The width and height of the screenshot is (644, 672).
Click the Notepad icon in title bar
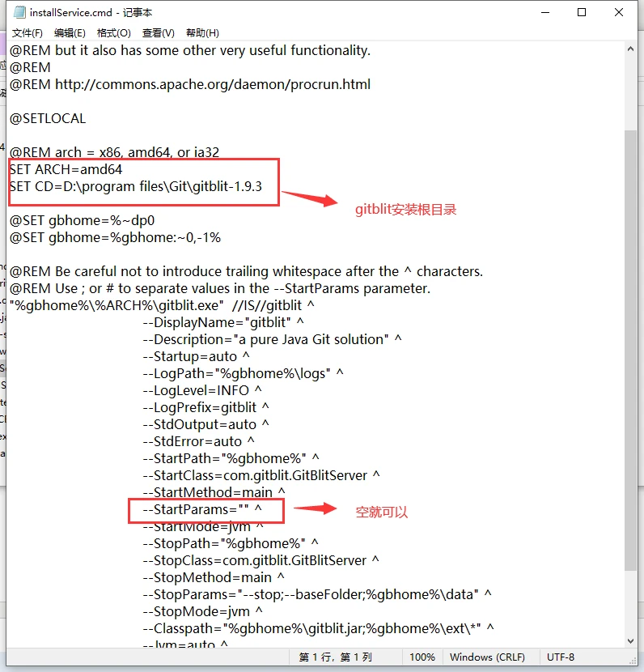coord(19,12)
